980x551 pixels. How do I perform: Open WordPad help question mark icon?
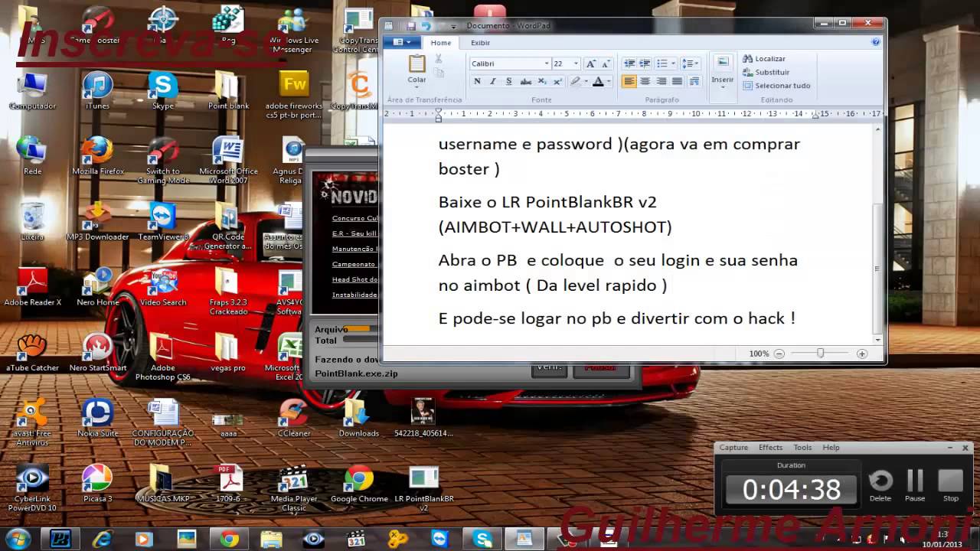[x=875, y=42]
